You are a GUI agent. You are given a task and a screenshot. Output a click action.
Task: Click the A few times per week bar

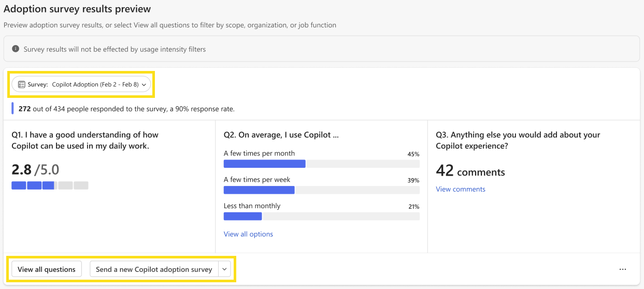(321, 190)
